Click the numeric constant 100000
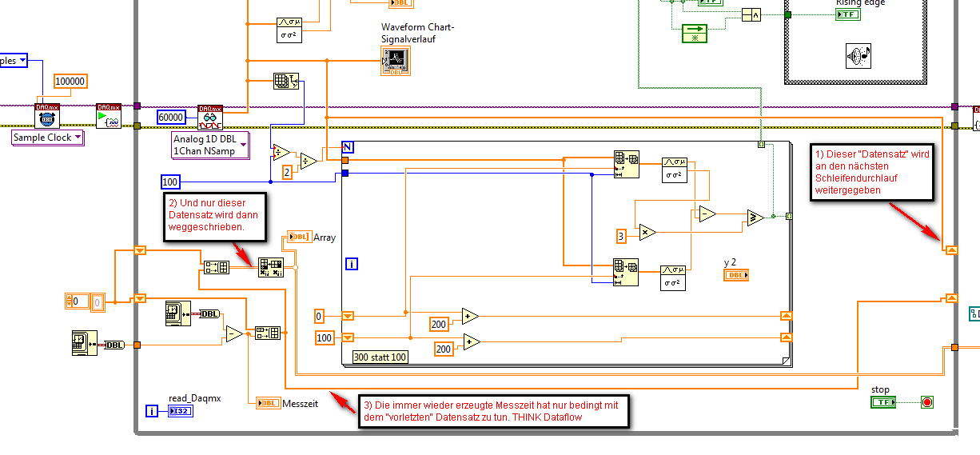The image size is (980, 455). pyautogui.click(x=71, y=81)
